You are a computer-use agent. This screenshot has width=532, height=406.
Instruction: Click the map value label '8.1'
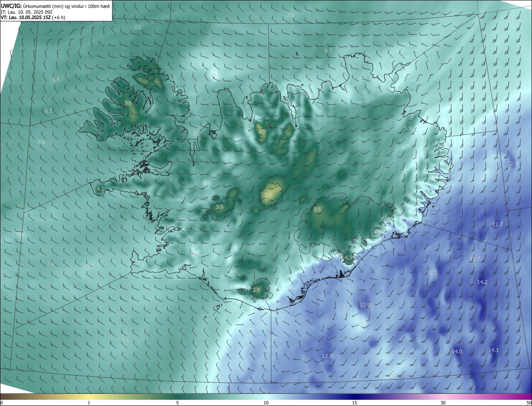pyautogui.click(x=125, y=340)
